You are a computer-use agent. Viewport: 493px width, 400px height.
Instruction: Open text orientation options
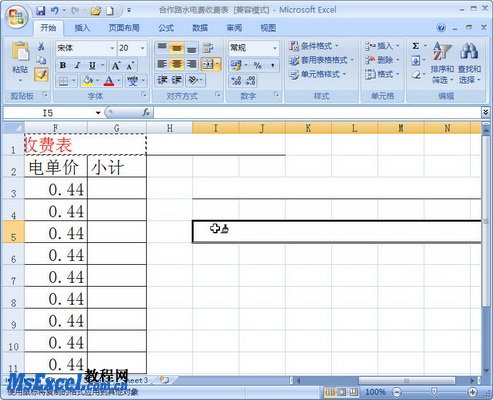(195, 80)
